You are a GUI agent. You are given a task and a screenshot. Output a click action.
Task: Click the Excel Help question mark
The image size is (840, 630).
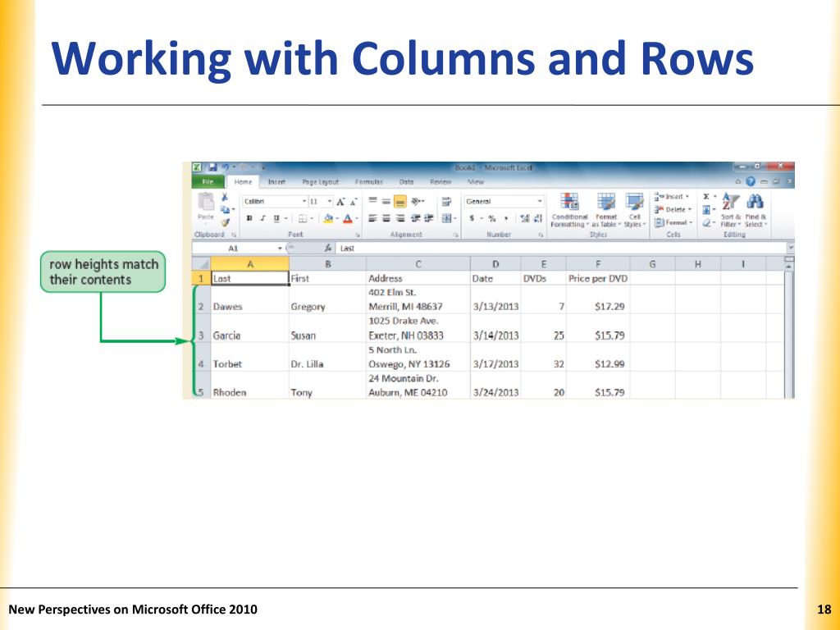point(751,181)
